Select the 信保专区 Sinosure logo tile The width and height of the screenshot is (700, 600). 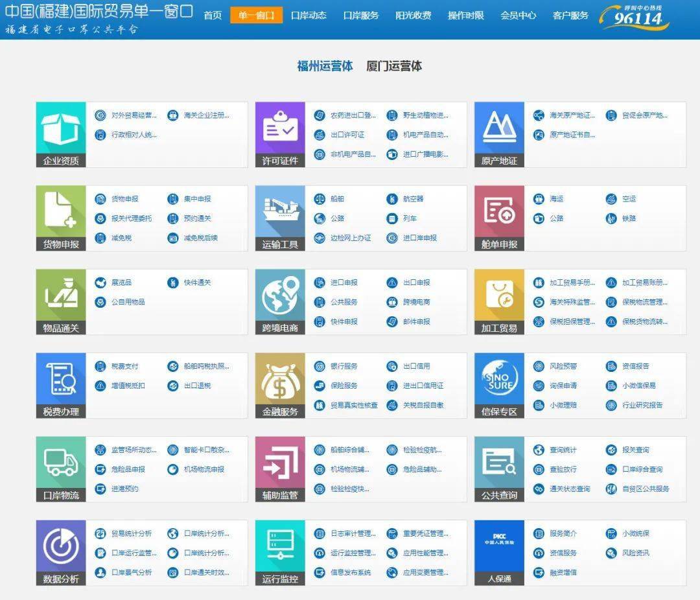(499, 386)
